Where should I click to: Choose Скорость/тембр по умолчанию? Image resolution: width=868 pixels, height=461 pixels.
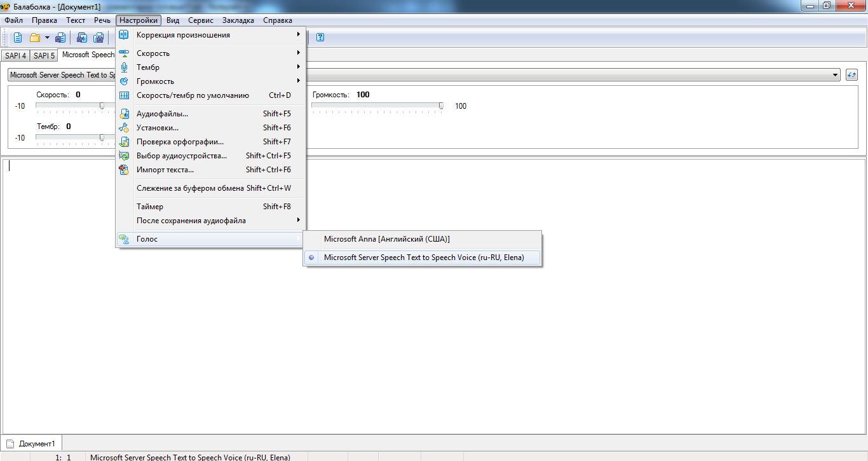pyautogui.click(x=210, y=95)
